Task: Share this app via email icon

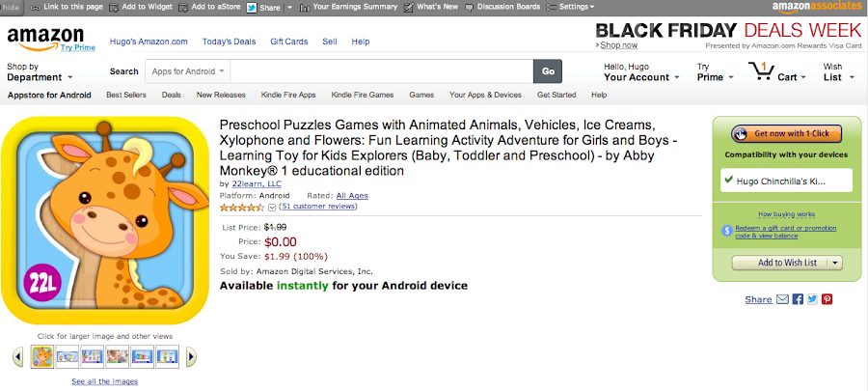Action: point(782,300)
